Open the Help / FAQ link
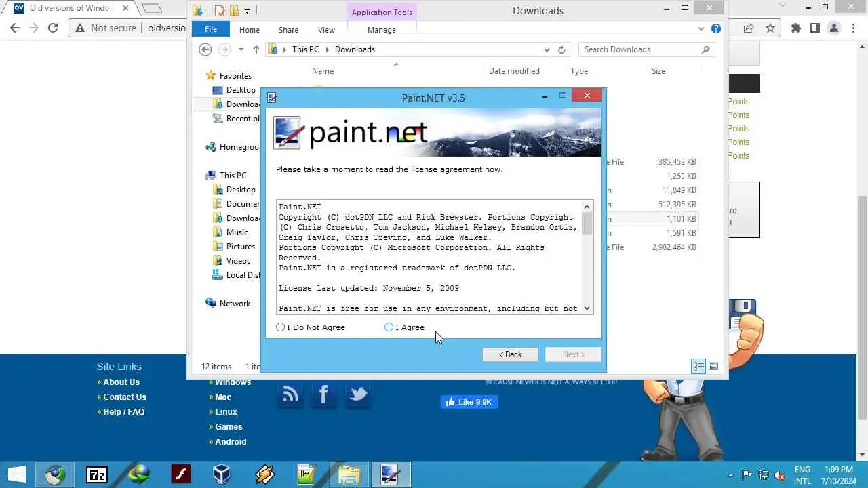The width and height of the screenshot is (868, 488). point(124,412)
